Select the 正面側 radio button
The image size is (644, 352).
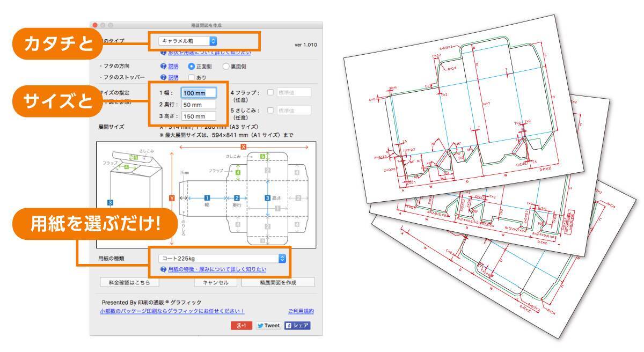[191, 67]
